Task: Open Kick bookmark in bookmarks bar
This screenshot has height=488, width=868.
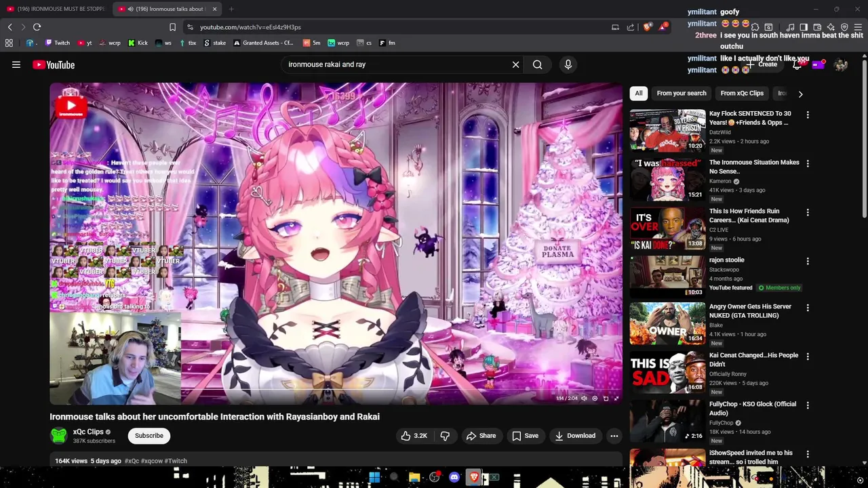Action: click(138, 43)
